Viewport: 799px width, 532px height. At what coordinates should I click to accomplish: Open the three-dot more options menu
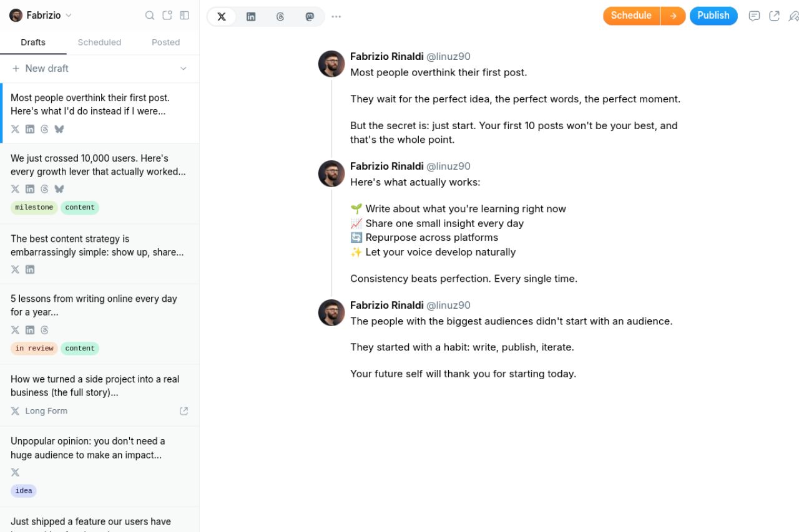click(336, 17)
